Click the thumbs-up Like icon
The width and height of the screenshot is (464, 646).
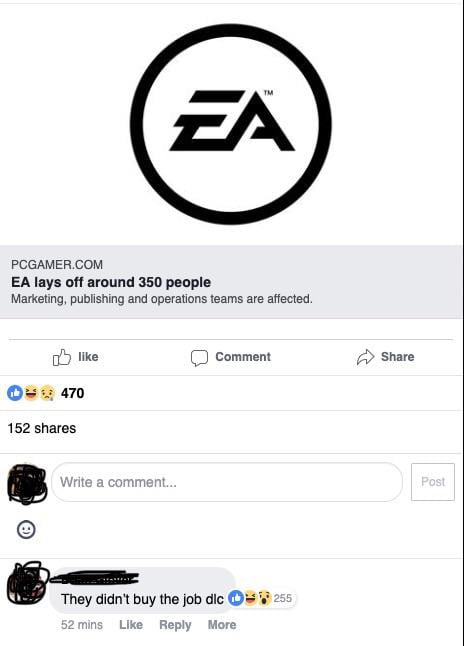(x=62, y=357)
